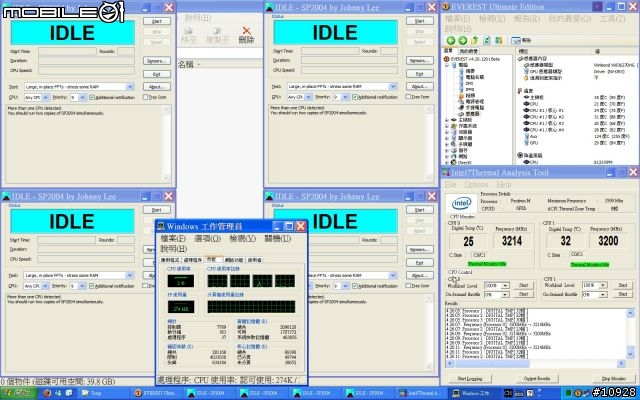Screen dimensions: 640x400
Task: Click the first quick launch icon beside Start
Action: pos(47,393)
